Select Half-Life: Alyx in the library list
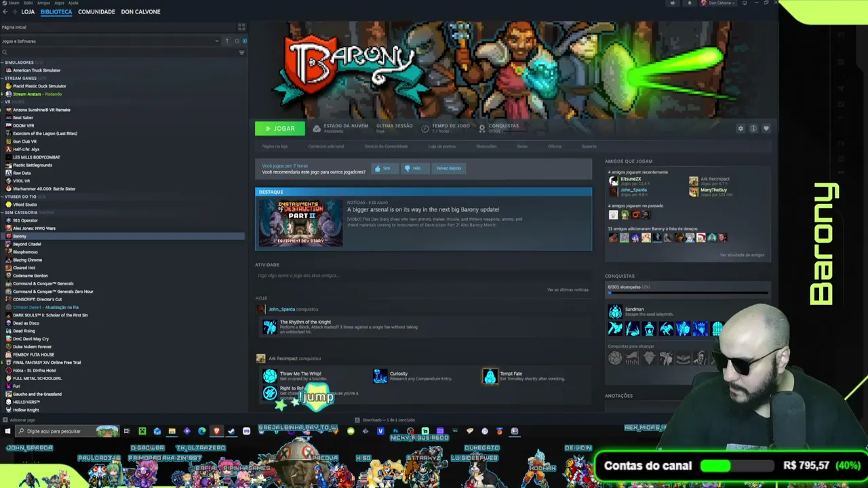868x488 pixels. click(x=26, y=149)
